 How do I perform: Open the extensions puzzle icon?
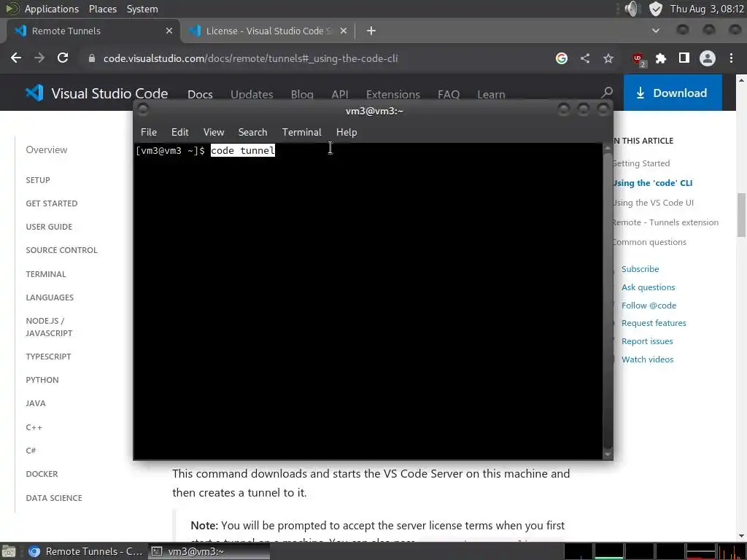coord(661,58)
